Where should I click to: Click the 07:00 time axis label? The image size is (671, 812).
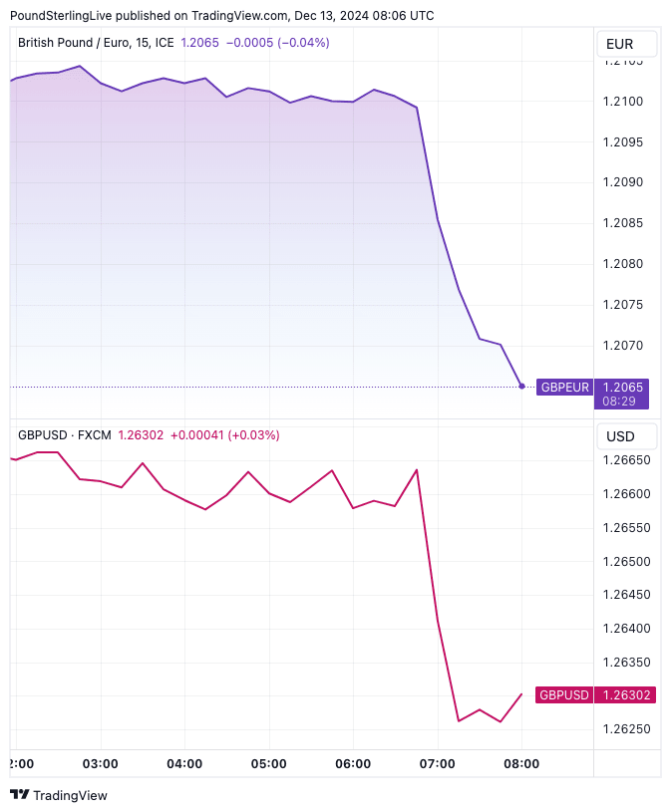(438, 764)
